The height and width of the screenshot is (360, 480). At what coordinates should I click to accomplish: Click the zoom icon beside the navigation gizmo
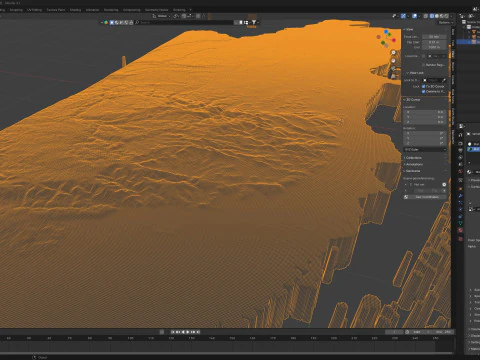pyautogui.click(x=393, y=53)
